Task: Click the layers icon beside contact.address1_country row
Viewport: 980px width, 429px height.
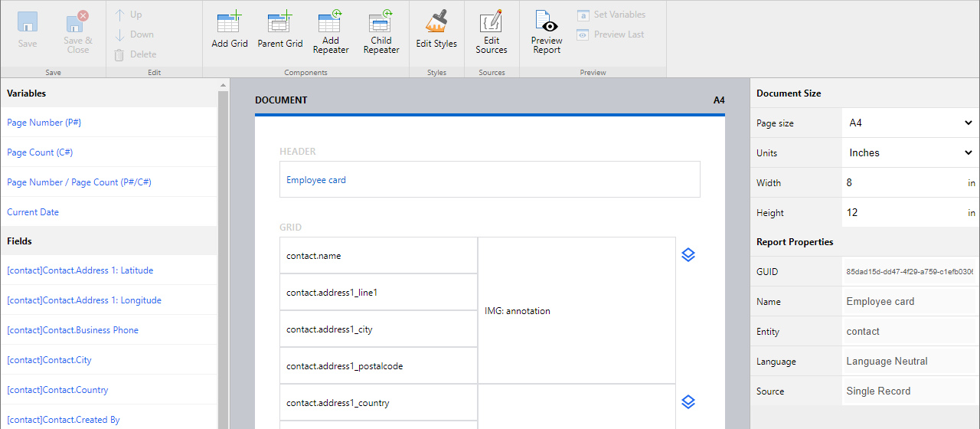Action: (x=688, y=402)
